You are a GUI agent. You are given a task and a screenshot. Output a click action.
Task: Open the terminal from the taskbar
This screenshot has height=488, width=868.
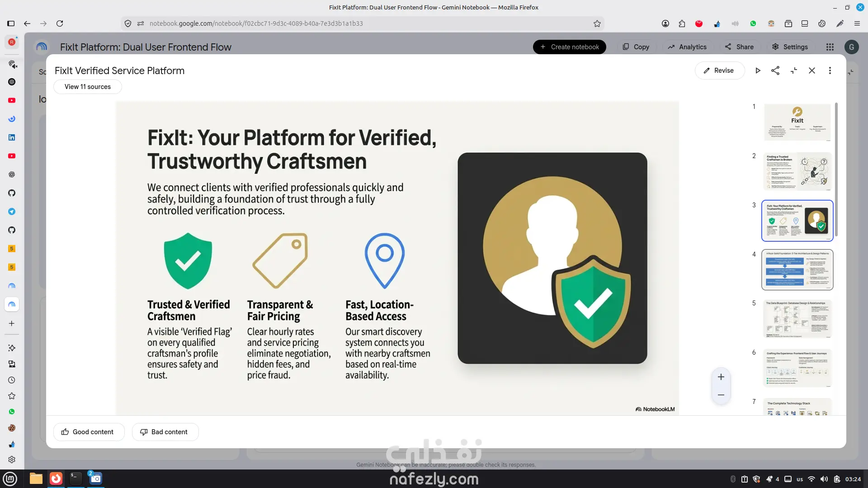click(76, 479)
